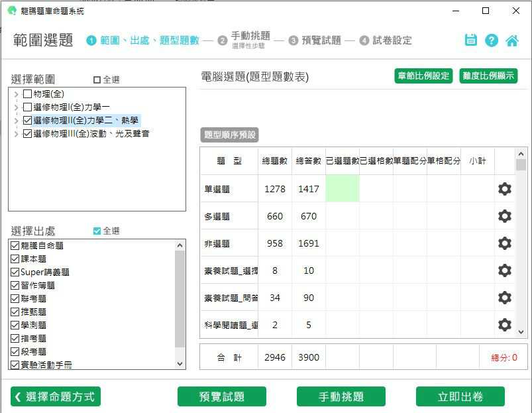Click question type table scroll-down arrow
Viewport: 532px width, 413px height.
pos(521,332)
